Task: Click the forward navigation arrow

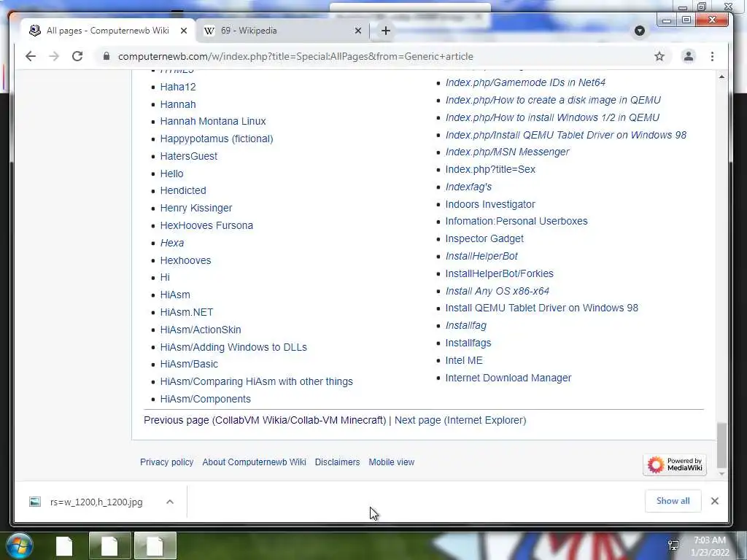Action: [x=54, y=56]
